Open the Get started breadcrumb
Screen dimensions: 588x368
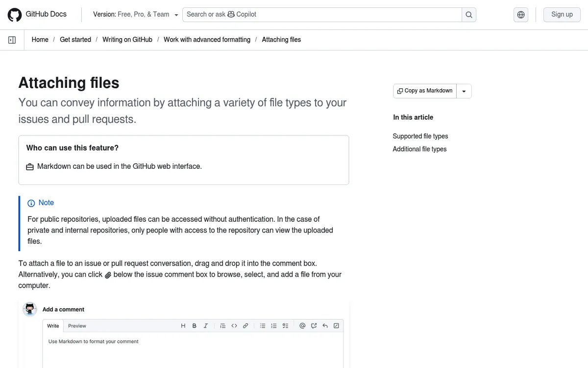click(75, 40)
